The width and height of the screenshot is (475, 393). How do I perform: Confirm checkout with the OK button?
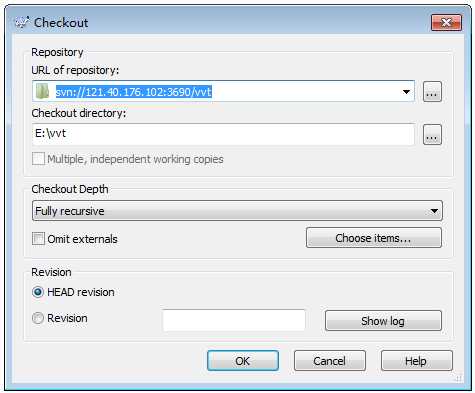point(243,361)
